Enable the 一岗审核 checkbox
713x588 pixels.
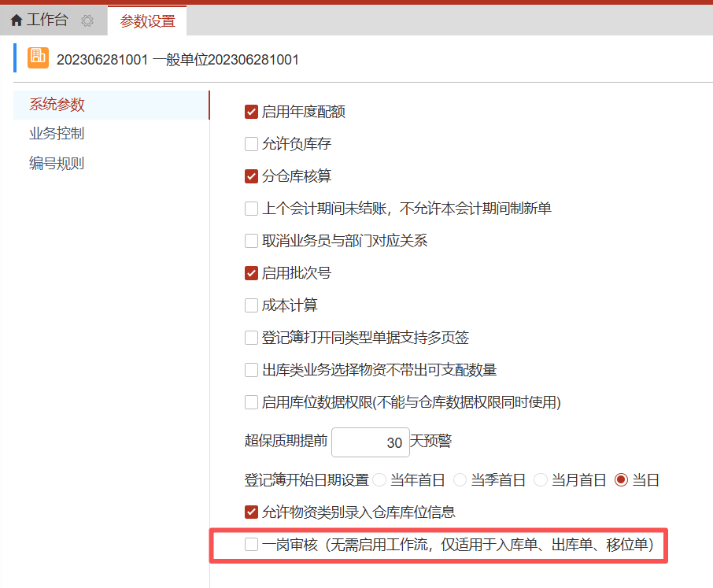(x=252, y=545)
